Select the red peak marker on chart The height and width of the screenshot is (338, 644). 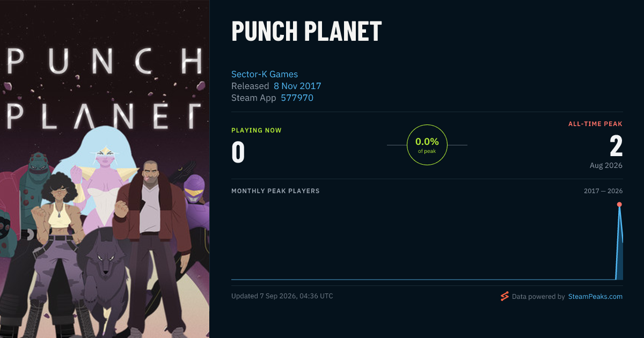(x=619, y=204)
